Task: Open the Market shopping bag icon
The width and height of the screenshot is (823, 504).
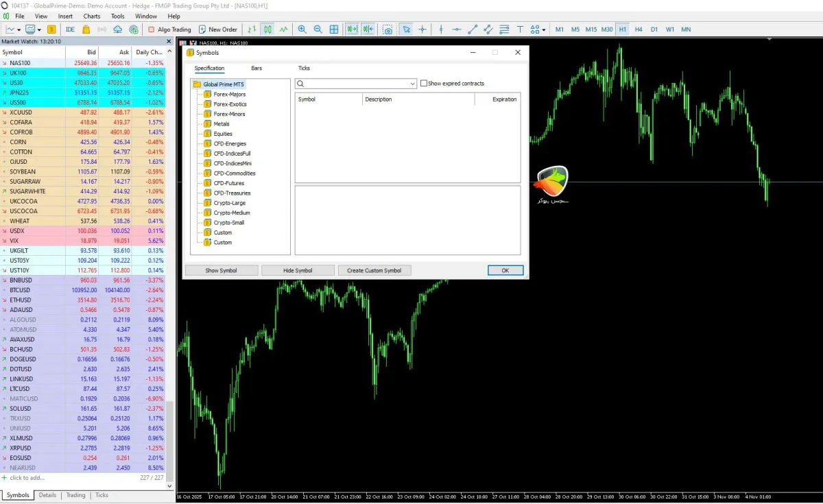Action: 86,29
